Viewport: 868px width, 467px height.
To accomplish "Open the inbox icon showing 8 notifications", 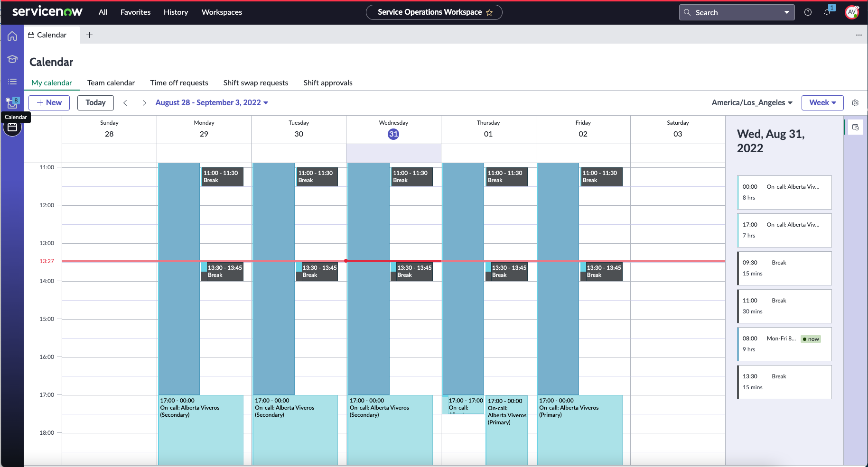I will [x=11, y=102].
